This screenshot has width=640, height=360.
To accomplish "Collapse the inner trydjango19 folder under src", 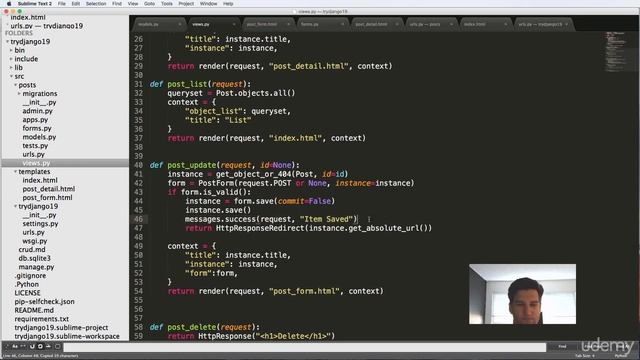I will 16,206.
